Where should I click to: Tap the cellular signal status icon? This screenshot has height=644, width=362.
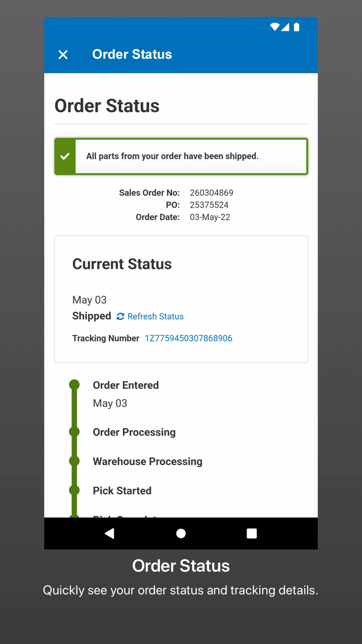(x=285, y=27)
